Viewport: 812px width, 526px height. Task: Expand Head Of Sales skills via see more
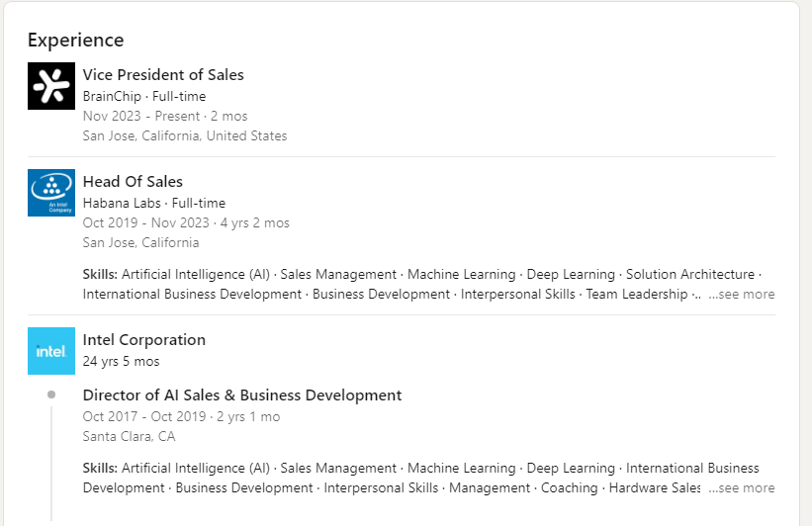coord(742,294)
